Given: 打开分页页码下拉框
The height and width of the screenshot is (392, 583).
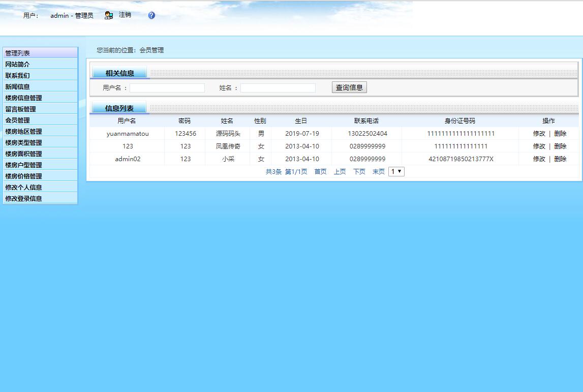Looking at the screenshot, I should click(x=396, y=171).
